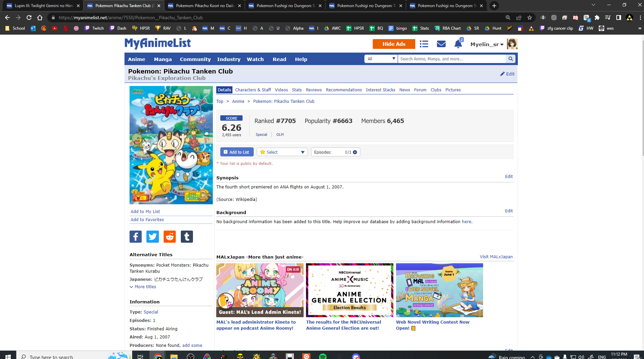Open the Read menu
The image size is (644, 359).
(x=280, y=59)
